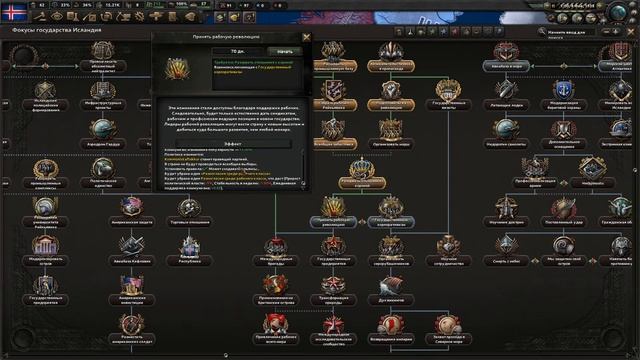
Task: Select the 'Дополнительное оснащение' focus icon
Action: coord(564,129)
